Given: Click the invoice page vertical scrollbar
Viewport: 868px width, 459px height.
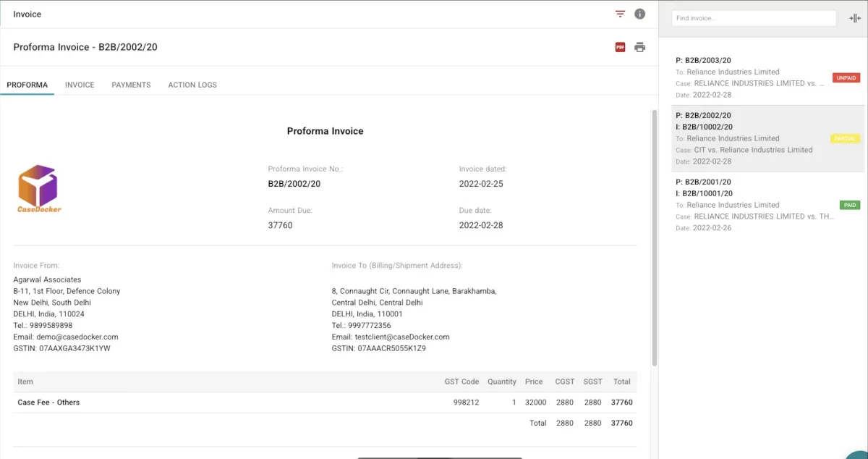Looking at the screenshot, I should (x=655, y=237).
